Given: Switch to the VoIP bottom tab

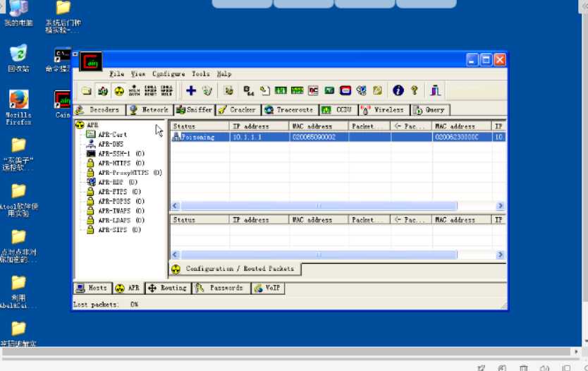Looking at the screenshot, I should (x=268, y=288).
